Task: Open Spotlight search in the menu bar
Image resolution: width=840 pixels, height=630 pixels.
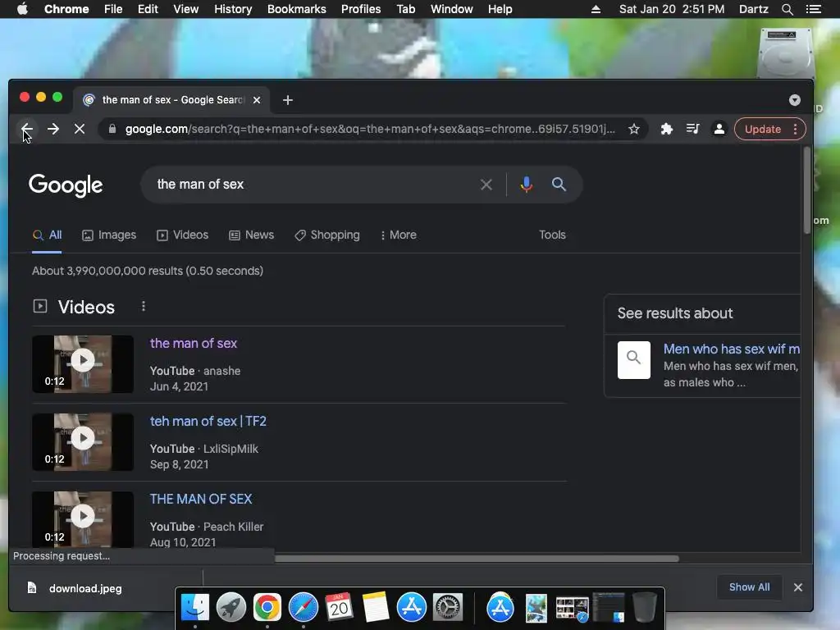Action: click(787, 9)
